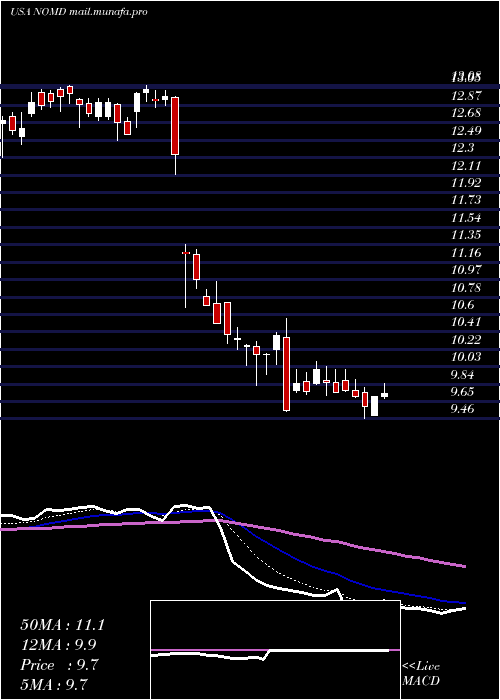Click the 12MA : 9.9 readout

tap(58, 645)
